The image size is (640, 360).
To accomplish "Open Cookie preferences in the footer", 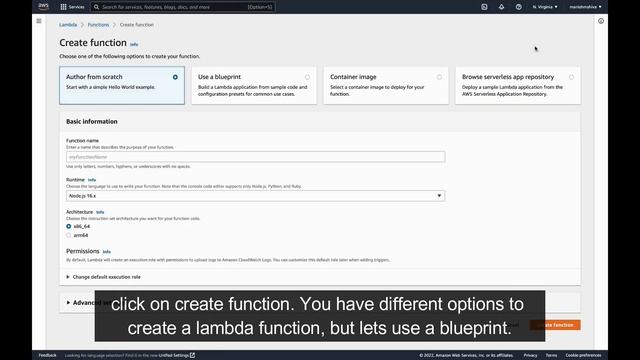I will 583,355.
